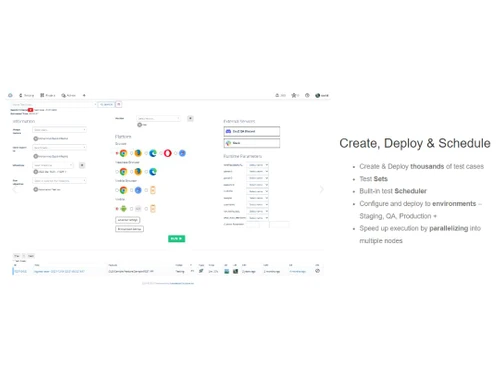Click the blue icon after Opera
The height and width of the screenshot is (375, 500).
point(182,153)
